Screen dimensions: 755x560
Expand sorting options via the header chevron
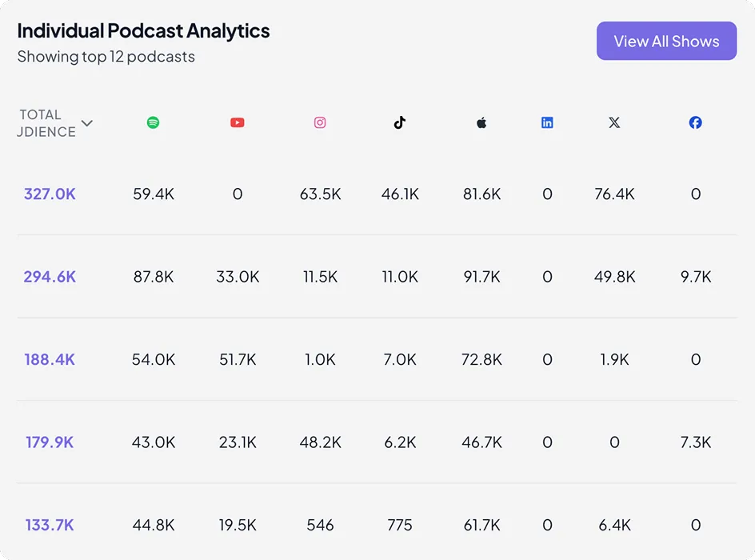click(x=86, y=124)
